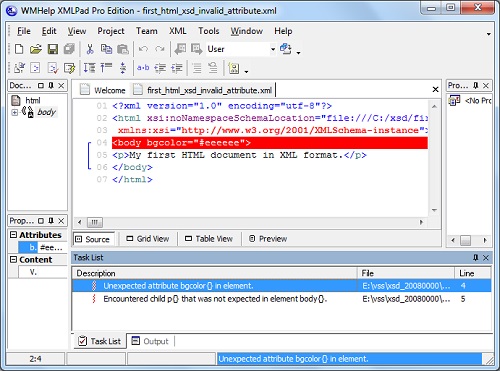Collapse the Attributes section in properties
This screenshot has height=371, width=500.
click(13, 235)
